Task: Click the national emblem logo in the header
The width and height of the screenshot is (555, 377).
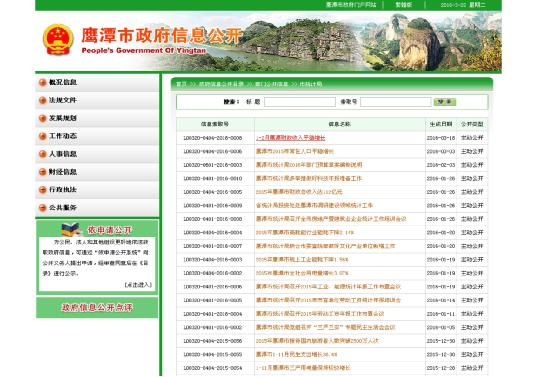Action: (58, 39)
